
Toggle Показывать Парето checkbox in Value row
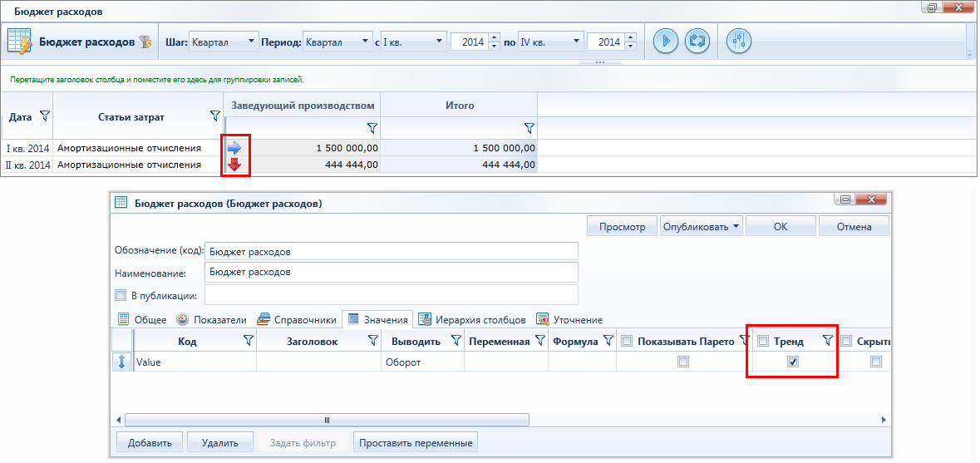click(684, 362)
